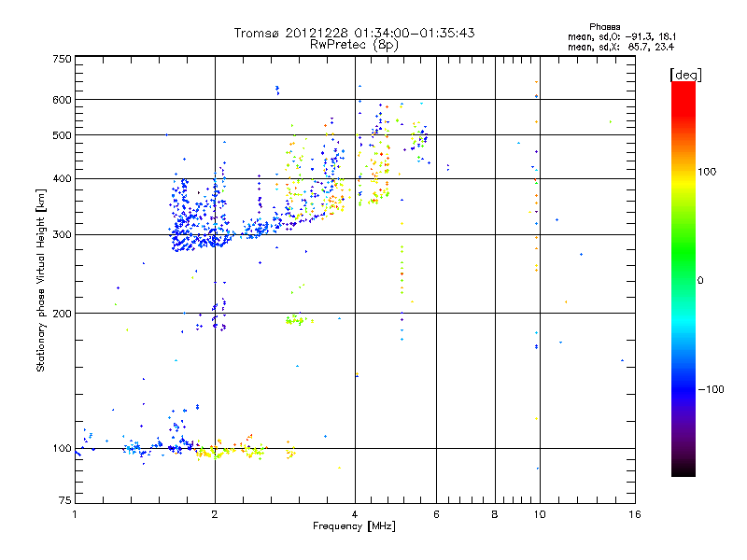Click the y-axis tick label '75'

(65, 500)
